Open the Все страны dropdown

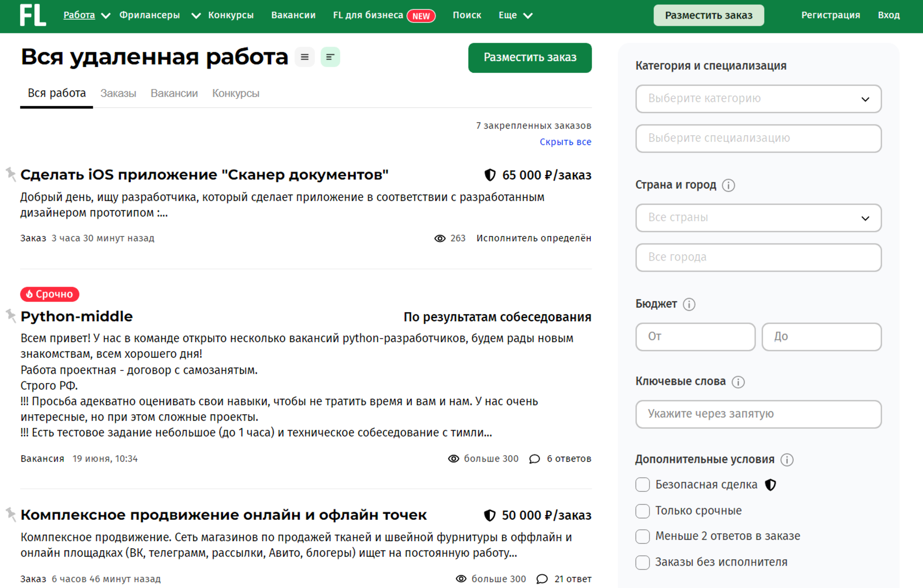click(x=758, y=218)
